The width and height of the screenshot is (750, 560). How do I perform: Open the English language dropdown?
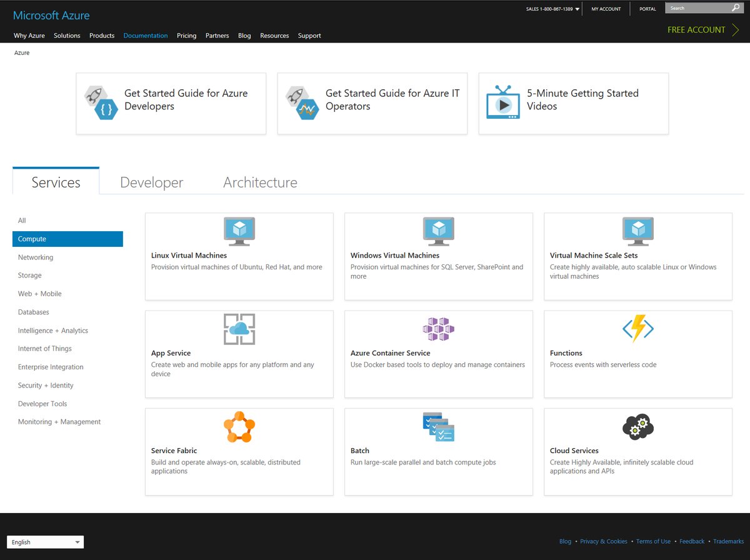pyautogui.click(x=45, y=542)
